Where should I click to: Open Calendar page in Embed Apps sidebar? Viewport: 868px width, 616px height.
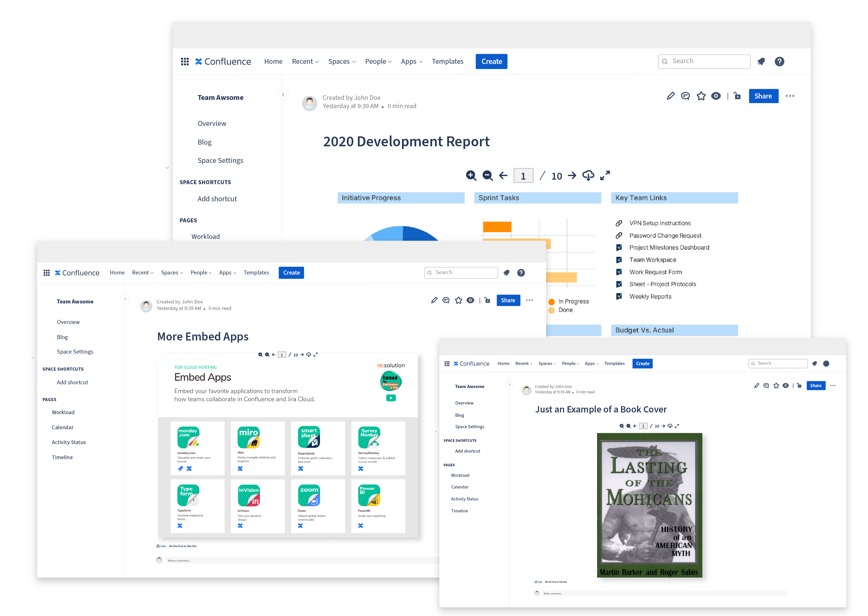pos(63,427)
